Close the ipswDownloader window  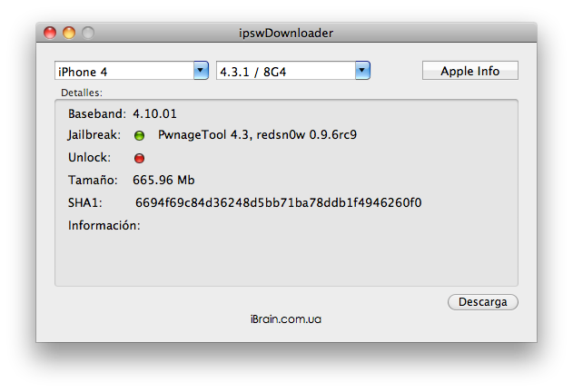(51, 34)
